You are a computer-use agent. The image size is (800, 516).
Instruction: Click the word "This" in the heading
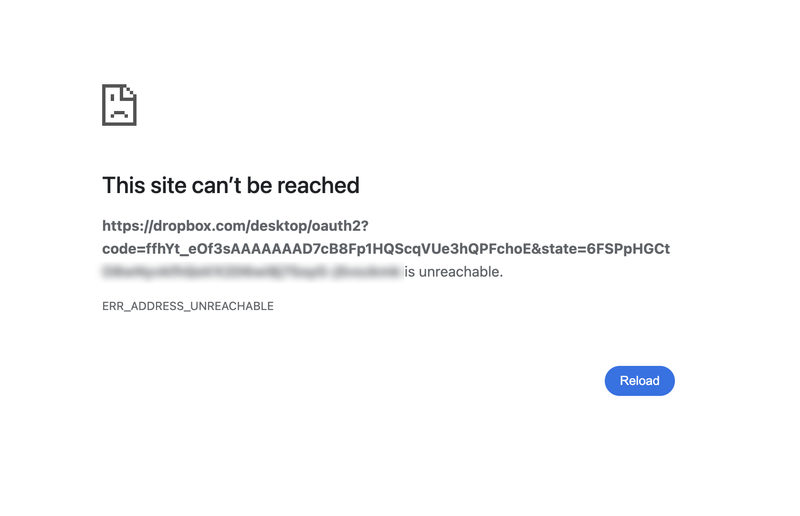pyautogui.click(x=123, y=185)
